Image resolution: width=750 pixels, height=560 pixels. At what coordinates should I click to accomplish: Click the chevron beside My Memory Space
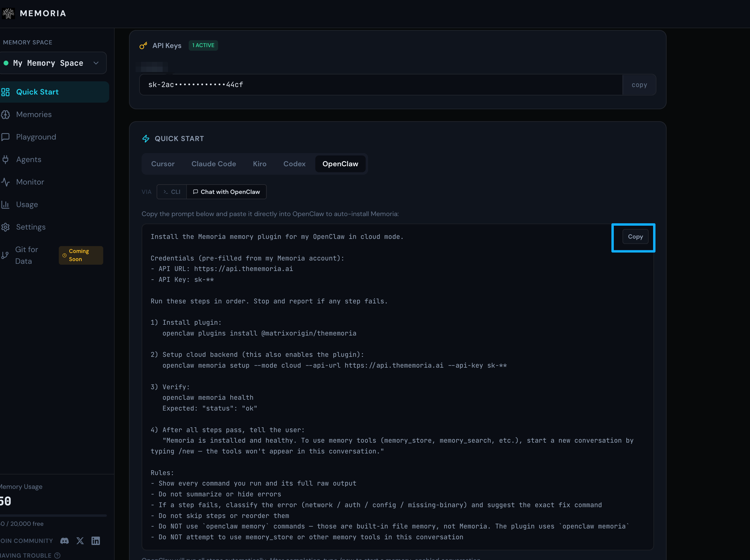[96, 63]
